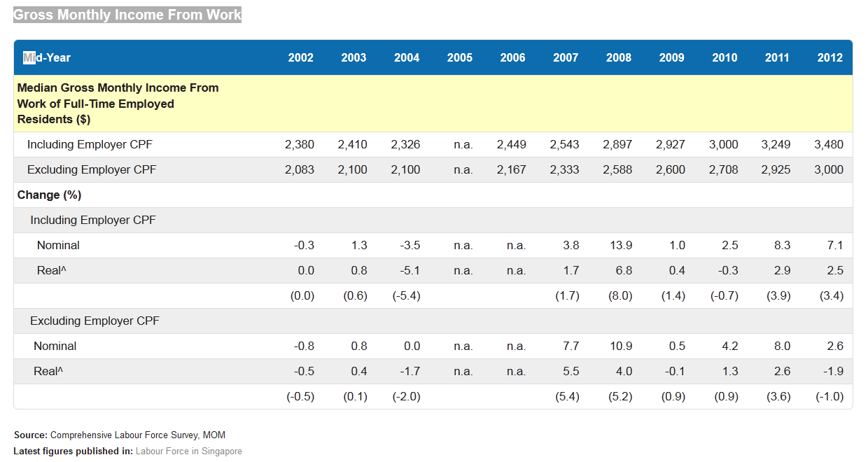
Task: Click the 2005 column header
Action: [x=460, y=57]
